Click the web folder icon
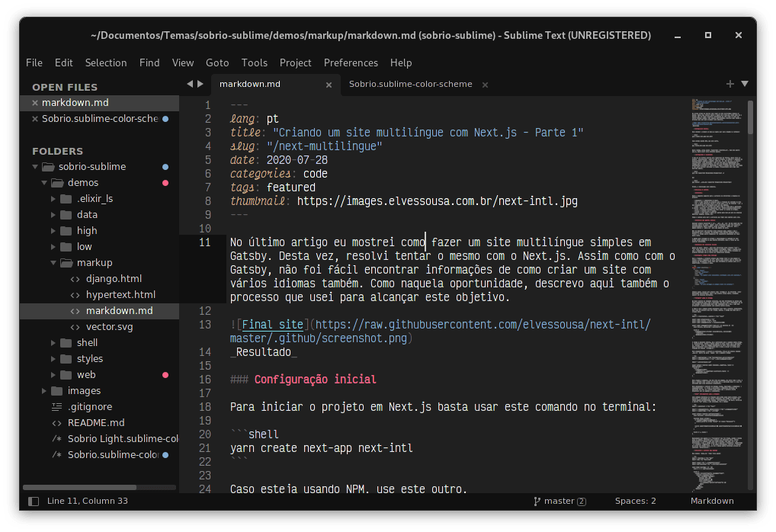This screenshot has height=532, width=776. pos(66,375)
